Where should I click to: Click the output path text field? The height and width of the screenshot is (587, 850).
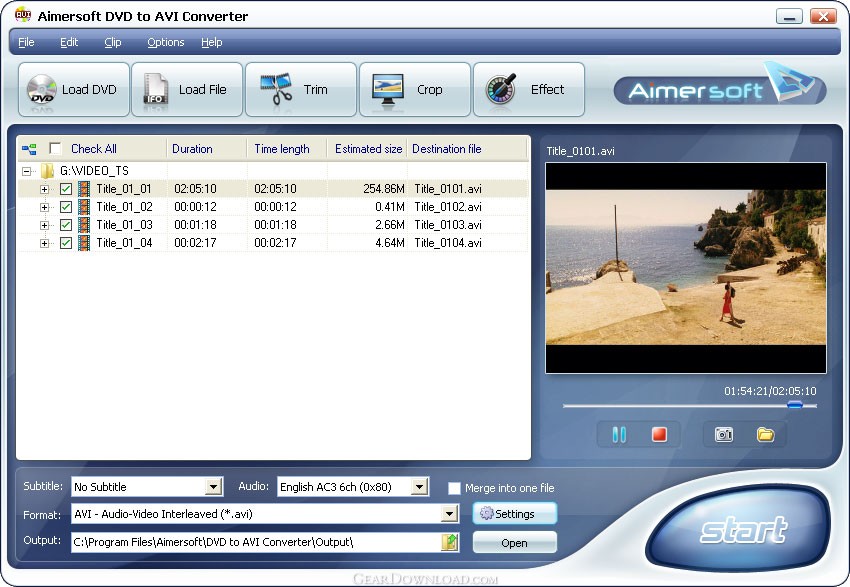pyautogui.click(x=256, y=542)
